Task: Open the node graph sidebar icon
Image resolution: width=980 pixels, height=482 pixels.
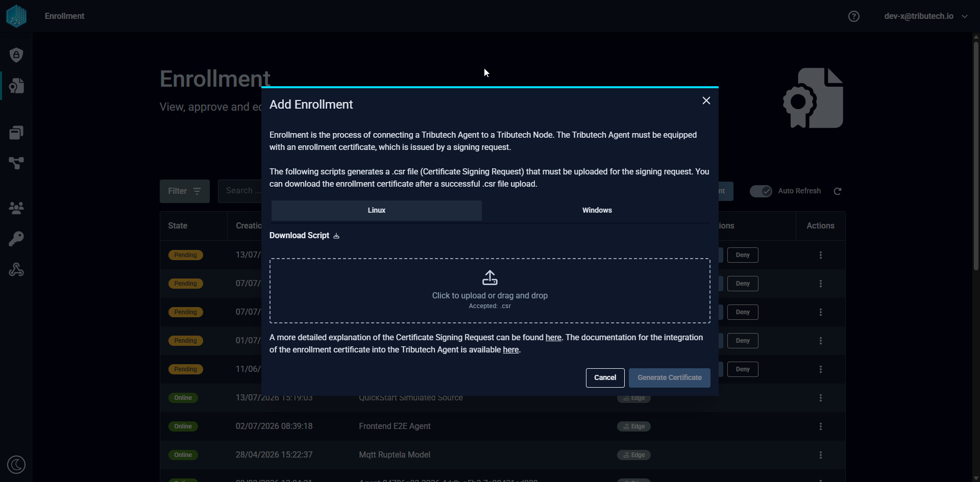Action: tap(16, 163)
